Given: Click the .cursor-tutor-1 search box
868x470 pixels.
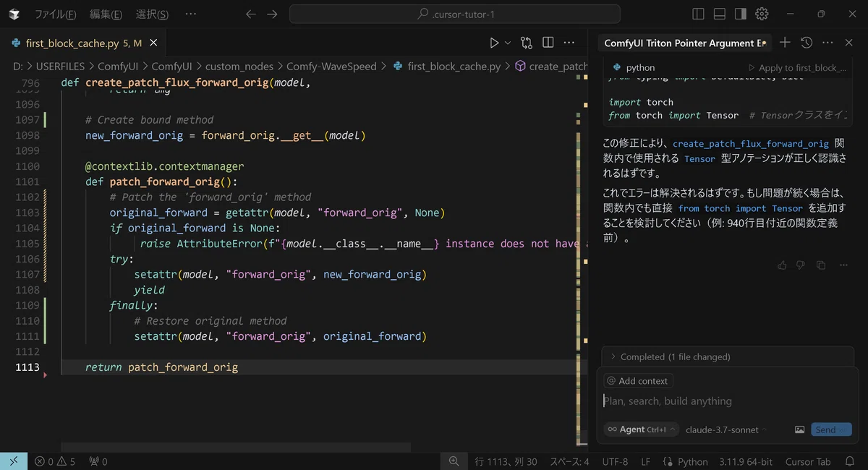Looking at the screenshot, I should click(455, 14).
